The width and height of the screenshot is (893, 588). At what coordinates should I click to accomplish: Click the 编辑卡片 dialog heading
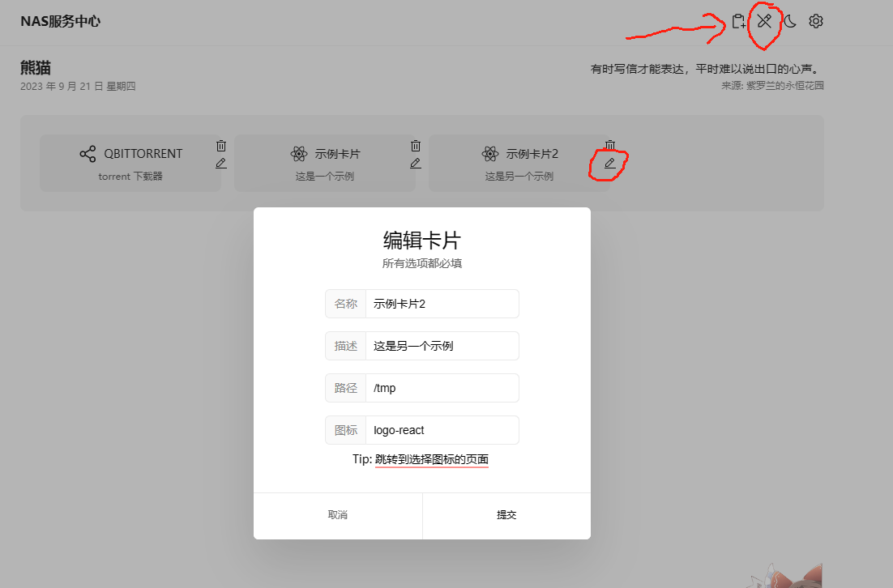422,241
